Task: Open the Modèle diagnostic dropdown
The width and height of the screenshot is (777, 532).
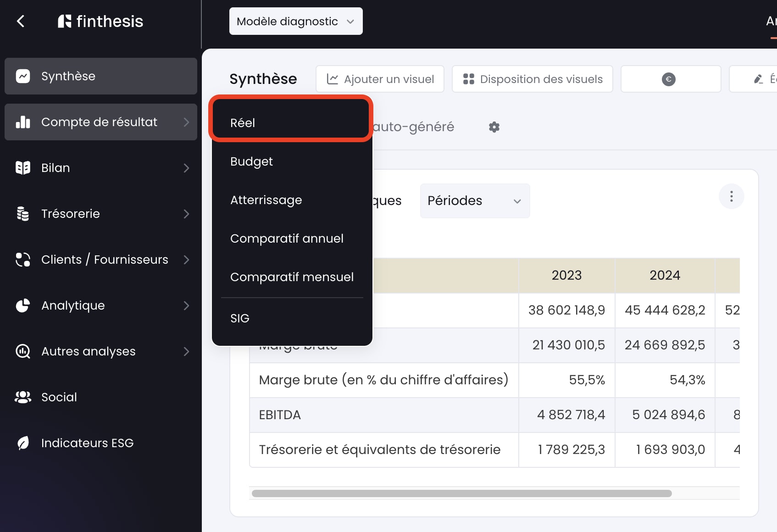Action: [296, 21]
